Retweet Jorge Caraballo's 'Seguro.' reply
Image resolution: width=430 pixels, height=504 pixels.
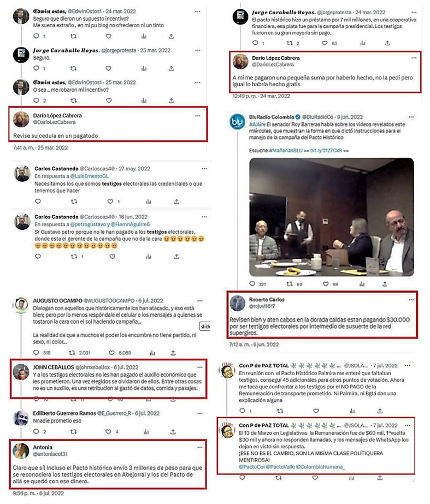coord(73,68)
